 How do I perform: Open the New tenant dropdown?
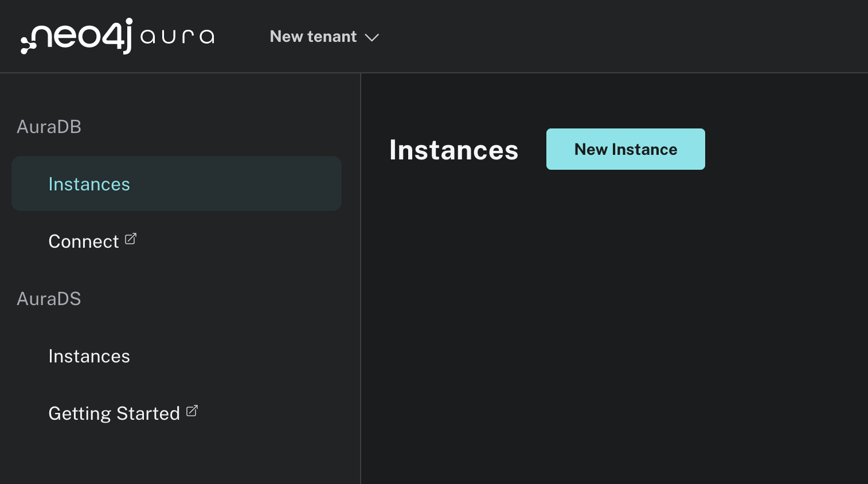click(x=313, y=37)
